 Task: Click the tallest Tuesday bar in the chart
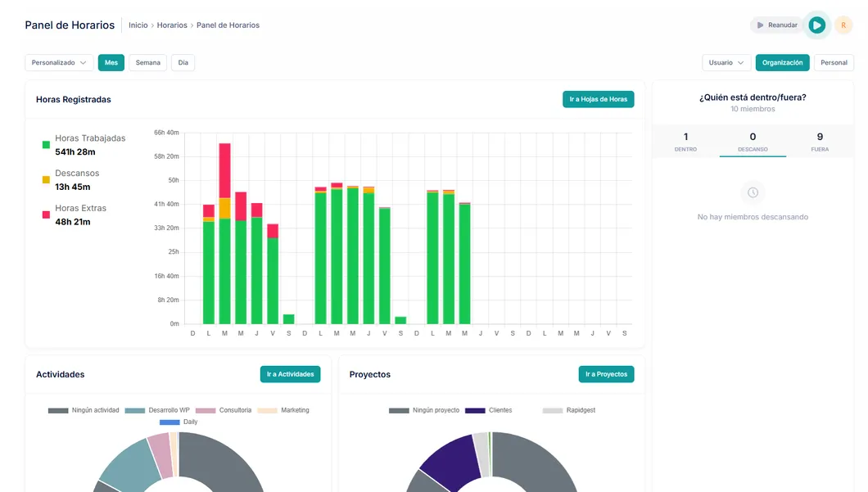click(224, 246)
